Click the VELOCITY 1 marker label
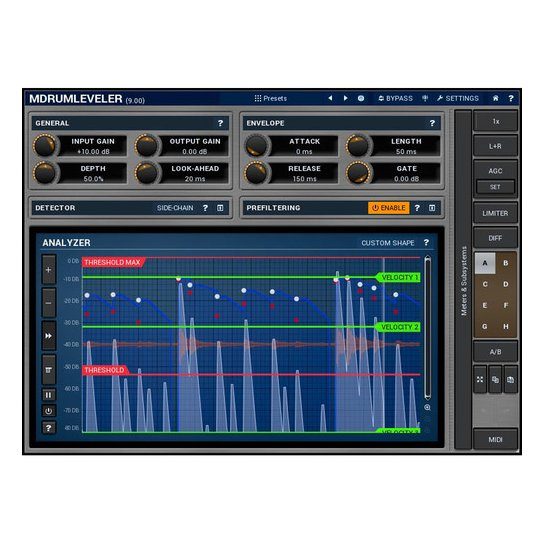The image size is (544, 544). (x=399, y=278)
